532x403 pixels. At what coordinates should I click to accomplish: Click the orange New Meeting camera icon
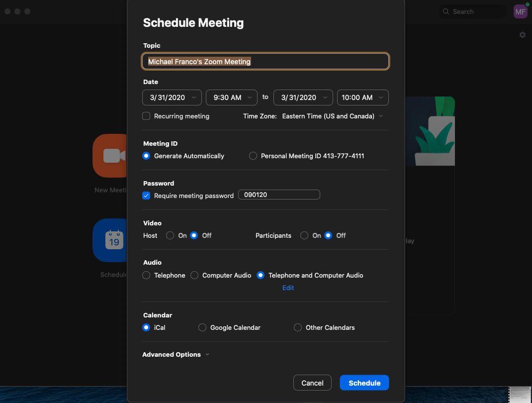click(109, 156)
